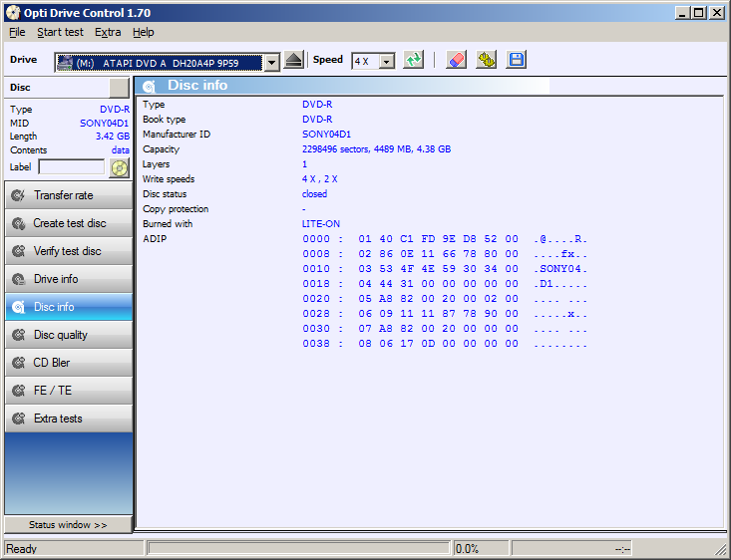This screenshot has height=560, width=731.
Task: Click the ADIP row starting 0010
Action: (x=445, y=269)
